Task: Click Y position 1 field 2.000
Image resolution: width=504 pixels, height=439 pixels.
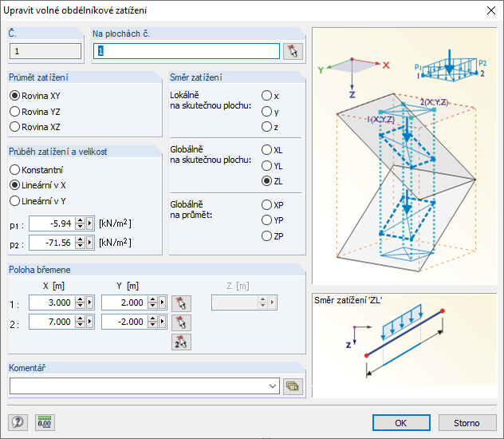Action: (x=124, y=303)
